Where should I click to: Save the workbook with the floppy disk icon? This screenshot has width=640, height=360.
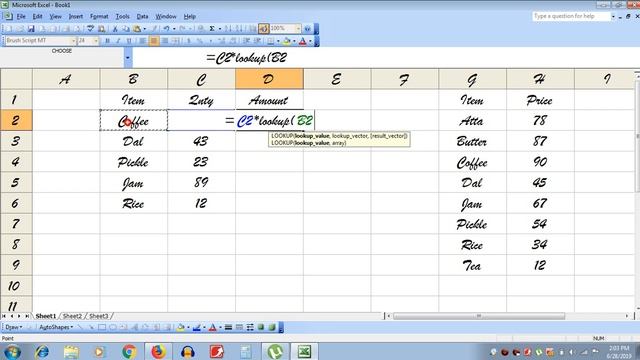pos(31,29)
